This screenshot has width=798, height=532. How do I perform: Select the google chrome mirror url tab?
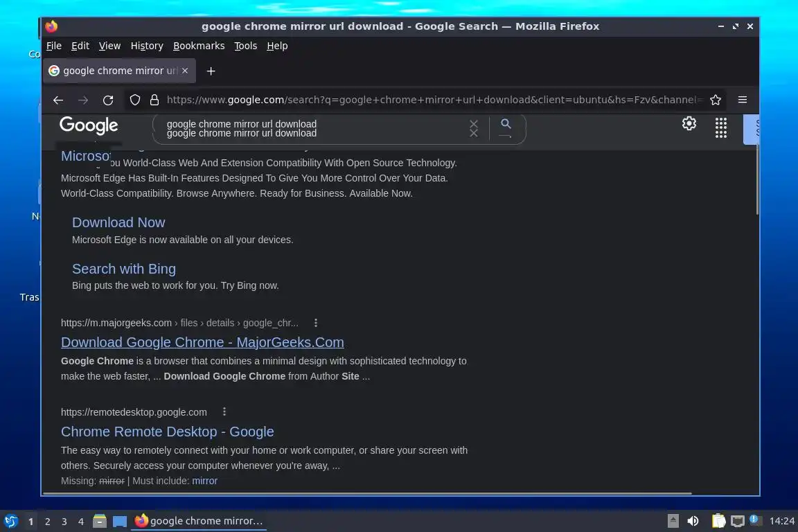point(119,71)
